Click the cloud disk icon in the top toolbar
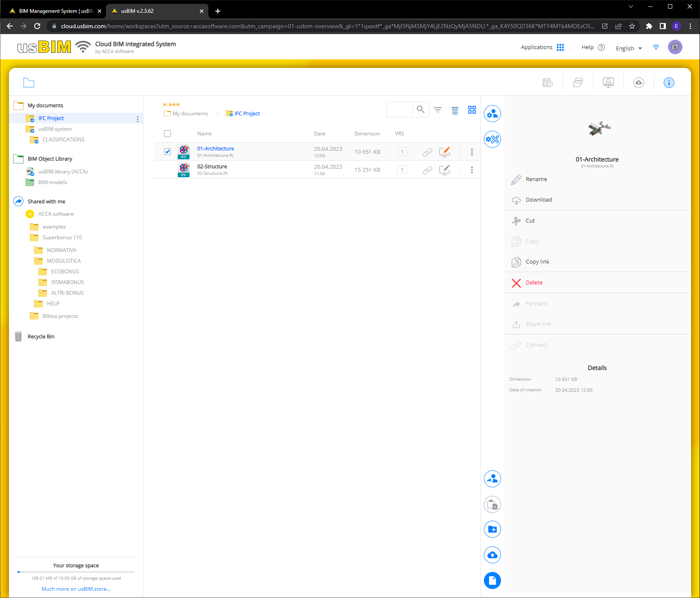 point(638,82)
